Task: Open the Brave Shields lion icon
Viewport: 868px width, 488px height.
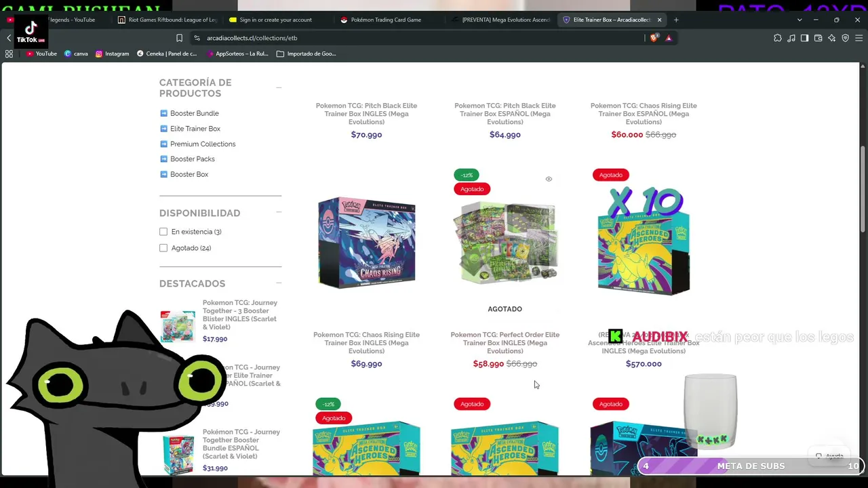Action: pyautogui.click(x=654, y=38)
